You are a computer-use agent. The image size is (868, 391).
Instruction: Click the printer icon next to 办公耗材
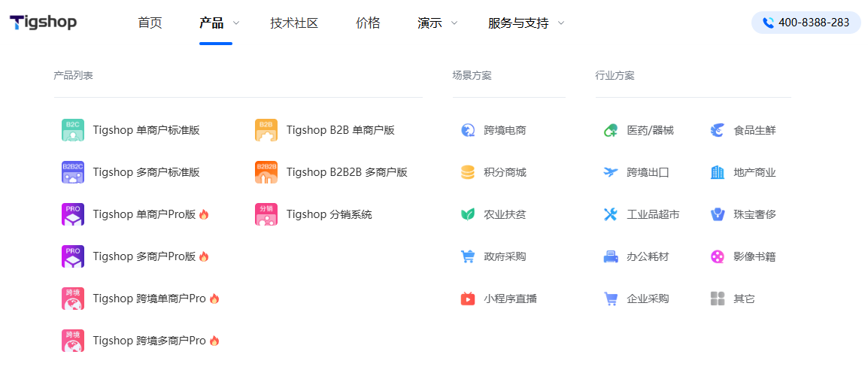pyautogui.click(x=611, y=256)
